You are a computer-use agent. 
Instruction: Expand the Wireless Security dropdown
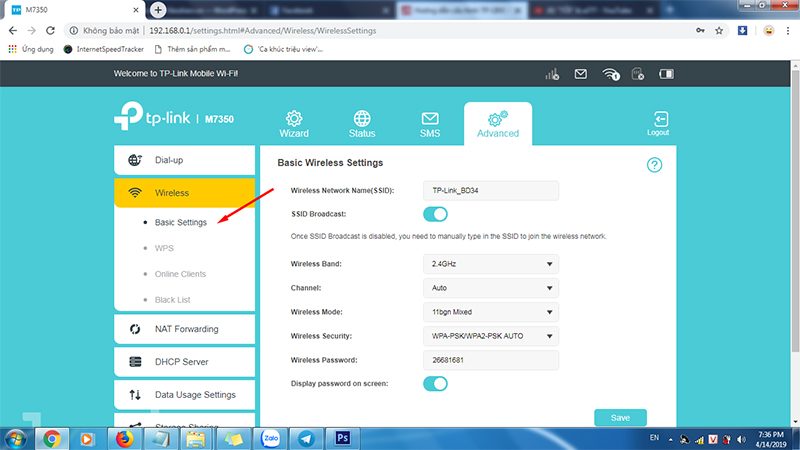pyautogui.click(x=490, y=336)
